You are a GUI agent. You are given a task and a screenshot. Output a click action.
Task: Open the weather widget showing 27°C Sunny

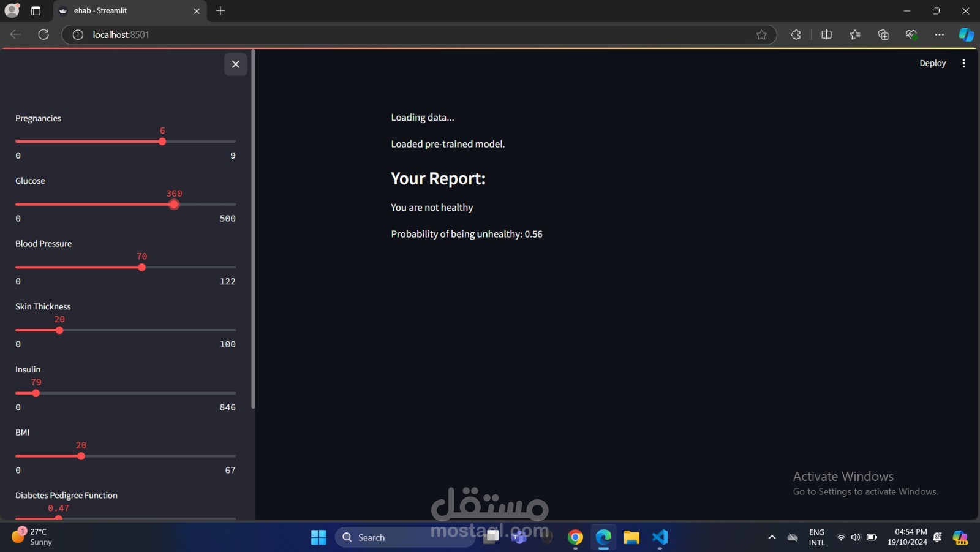pyautogui.click(x=32, y=537)
